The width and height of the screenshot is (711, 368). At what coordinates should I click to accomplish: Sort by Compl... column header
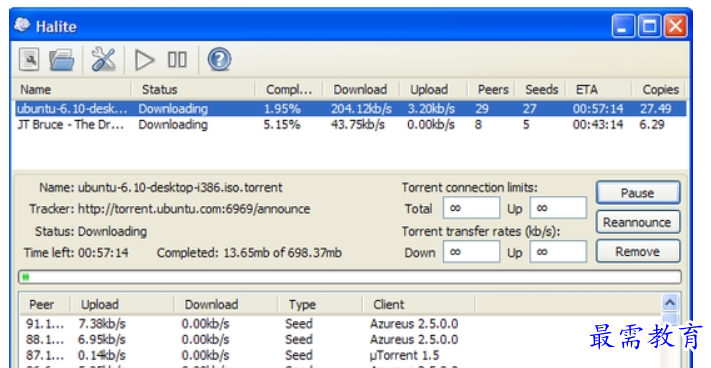pyautogui.click(x=289, y=89)
